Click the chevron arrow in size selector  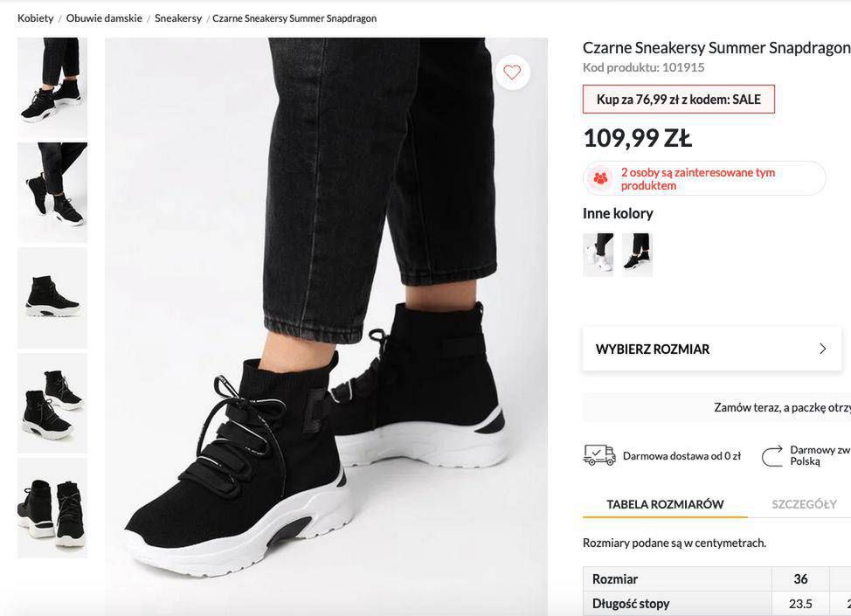(822, 349)
